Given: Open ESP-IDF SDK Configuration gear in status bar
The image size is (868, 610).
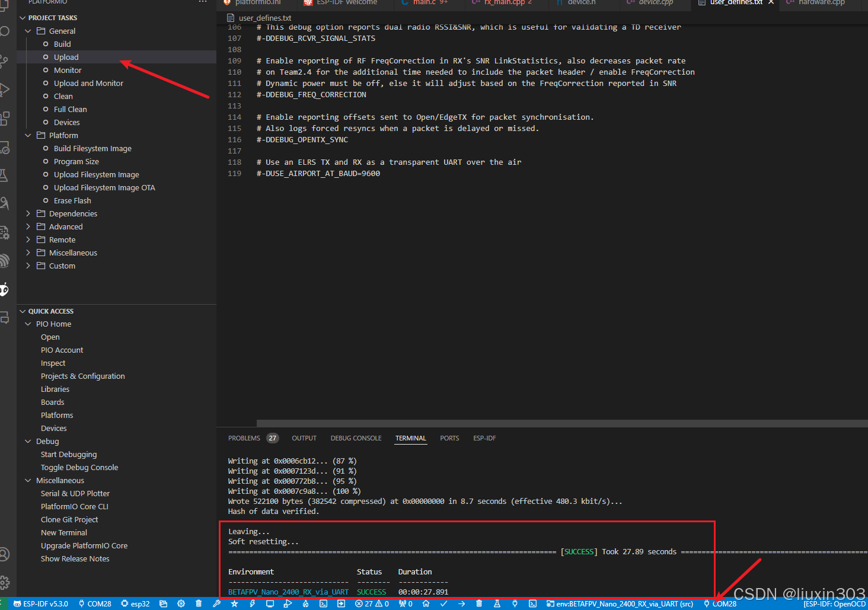Looking at the screenshot, I should [181, 603].
